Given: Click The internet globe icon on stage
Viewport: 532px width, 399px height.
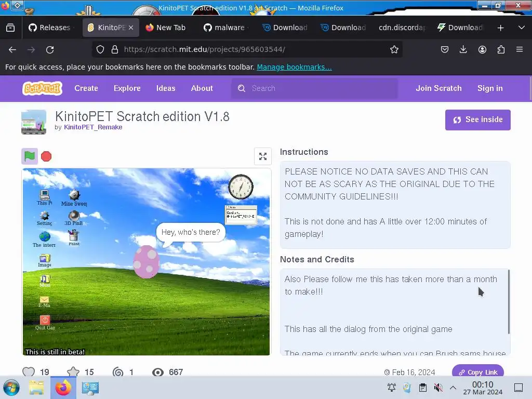Looking at the screenshot, I should (44, 239).
